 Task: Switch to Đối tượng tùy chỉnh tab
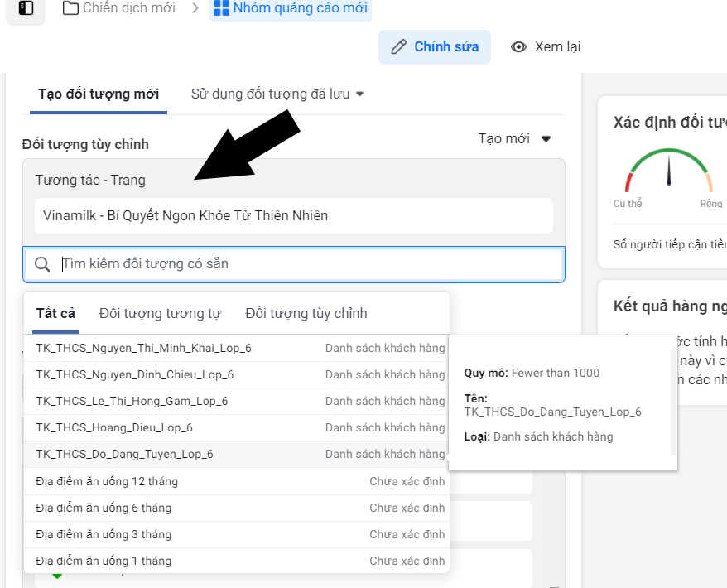[x=306, y=314]
